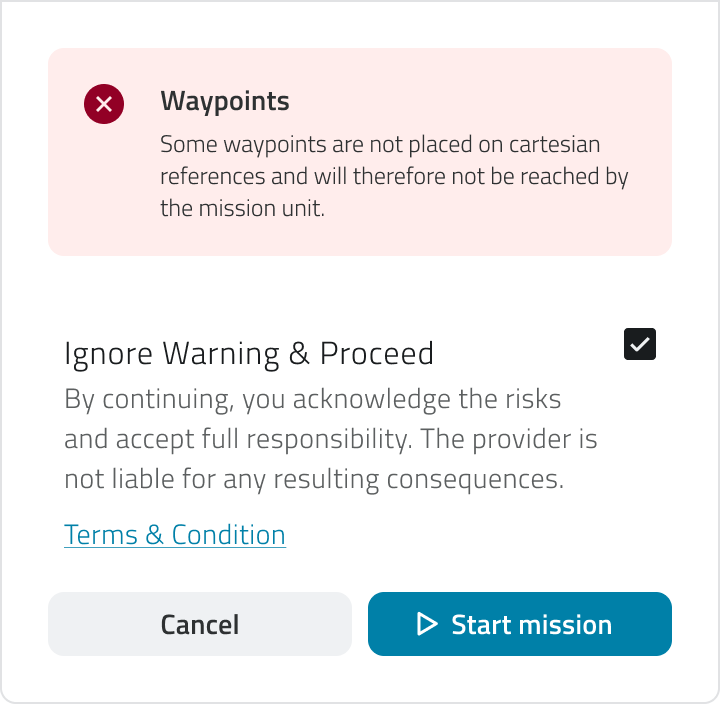Select the Ignore Warning & Proceed heading
This screenshot has height=704, width=720.
coord(249,354)
